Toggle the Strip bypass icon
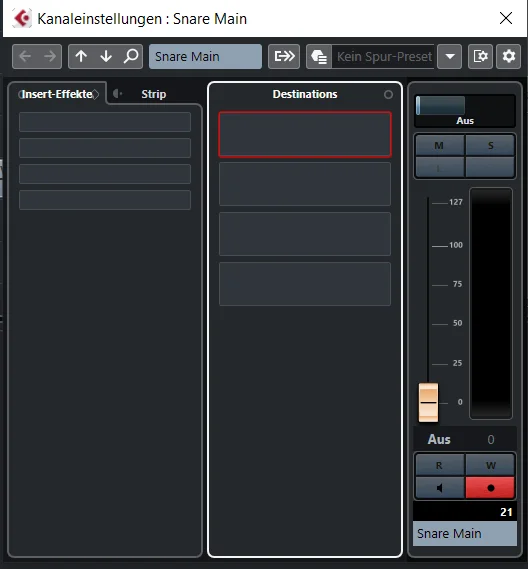 (117, 94)
